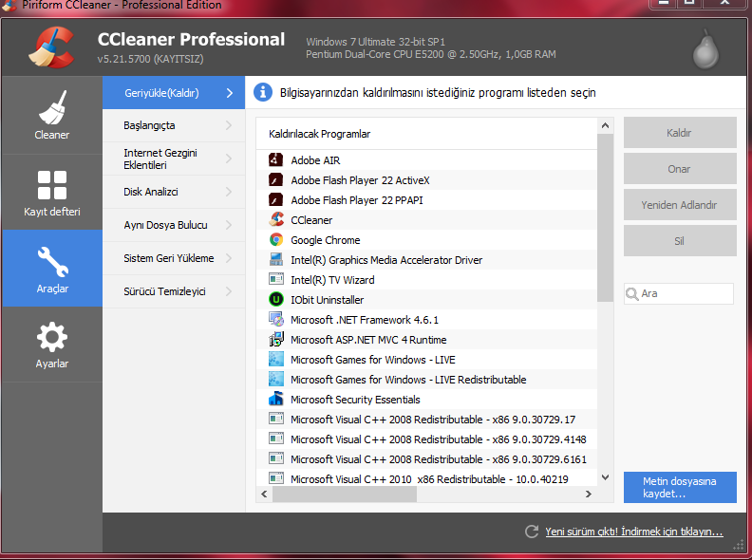Click the CCleaner list entry icon
752x560 pixels.
[275, 219]
